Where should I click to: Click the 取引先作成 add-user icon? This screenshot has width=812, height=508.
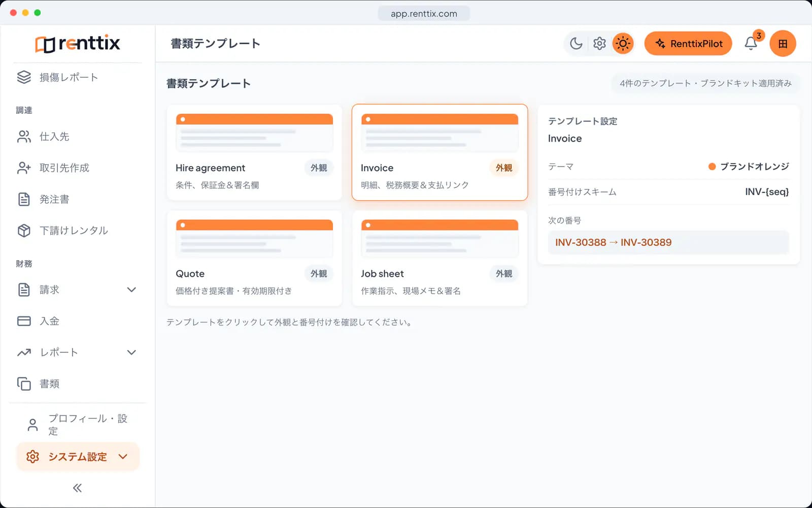24,168
